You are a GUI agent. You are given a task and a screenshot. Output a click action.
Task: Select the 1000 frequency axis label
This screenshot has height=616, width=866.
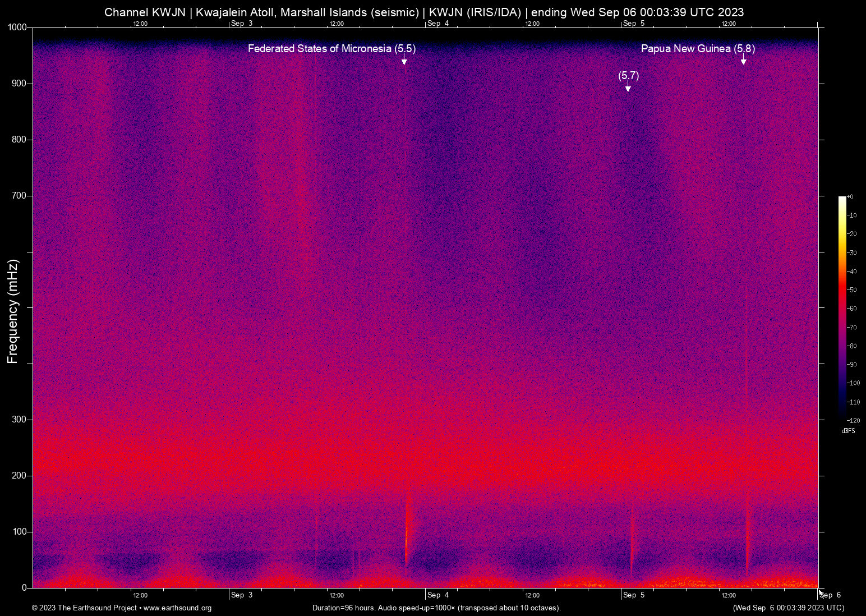click(17, 27)
